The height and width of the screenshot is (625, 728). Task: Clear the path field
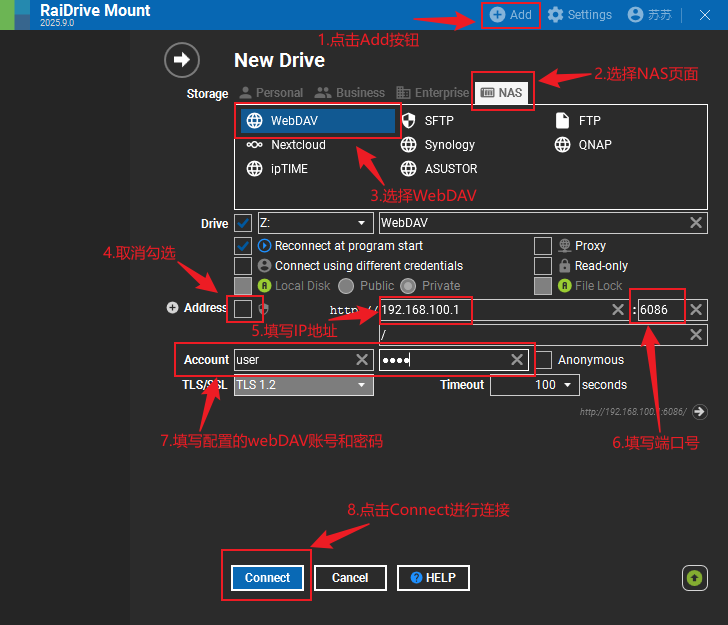[696, 335]
